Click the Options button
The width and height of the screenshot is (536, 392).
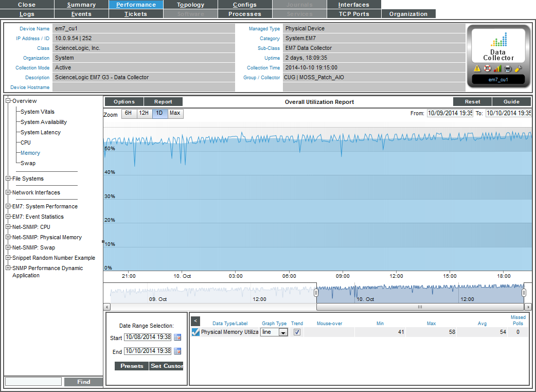[124, 101]
